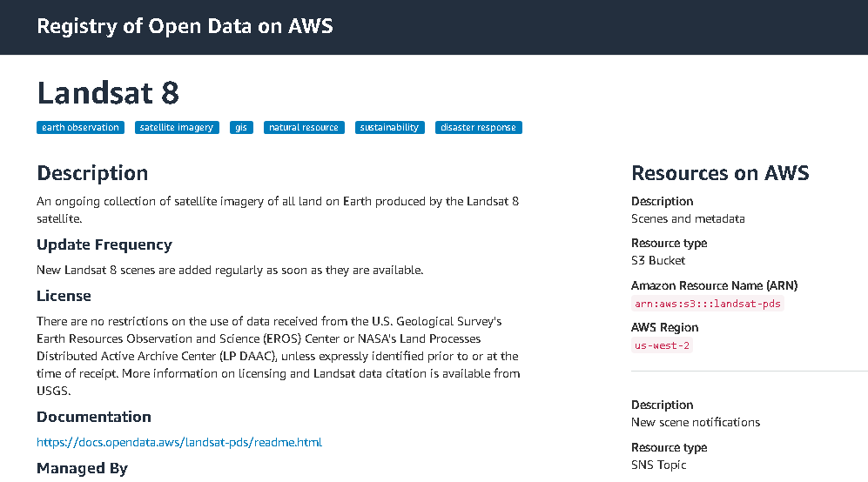
Task: Click the Resources on AWS heading
Action: (x=720, y=173)
